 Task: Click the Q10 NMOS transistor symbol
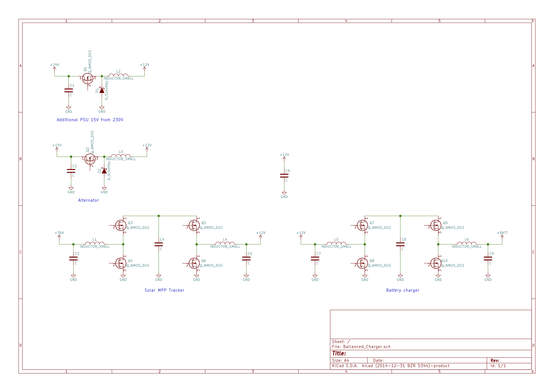click(x=436, y=263)
